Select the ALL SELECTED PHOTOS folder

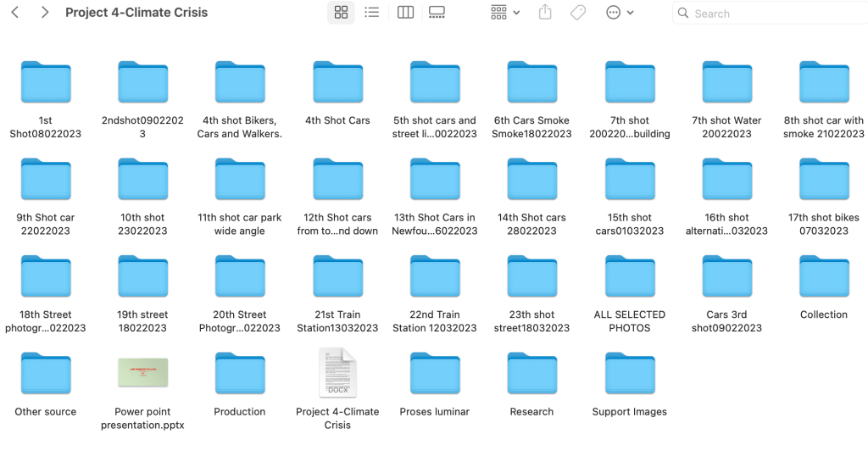pos(629,277)
